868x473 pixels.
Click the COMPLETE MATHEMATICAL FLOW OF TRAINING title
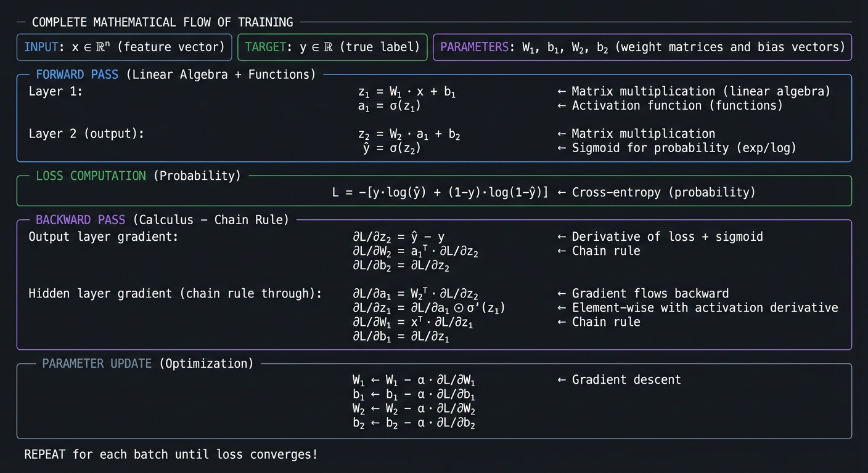click(x=164, y=22)
